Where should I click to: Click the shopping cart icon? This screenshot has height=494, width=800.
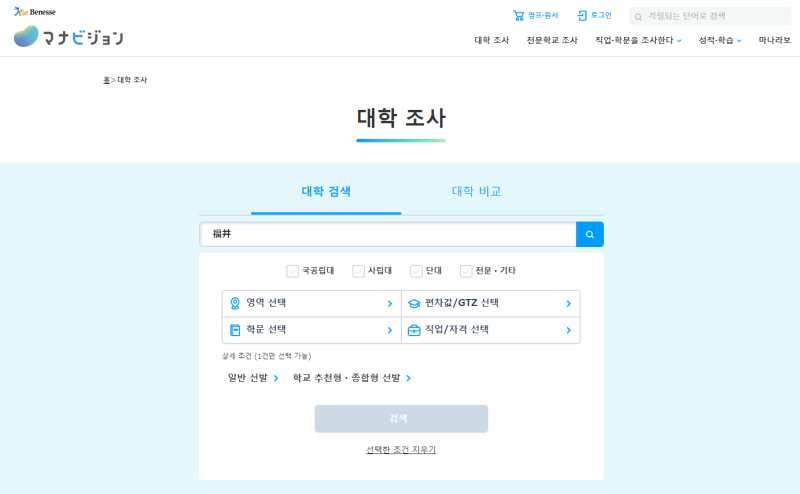518,16
